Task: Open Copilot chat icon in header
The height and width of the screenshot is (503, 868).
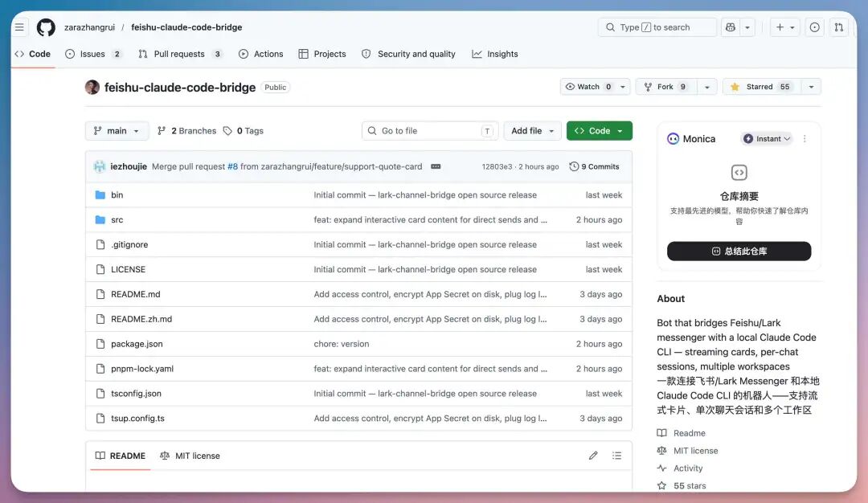Action: click(731, 27)
